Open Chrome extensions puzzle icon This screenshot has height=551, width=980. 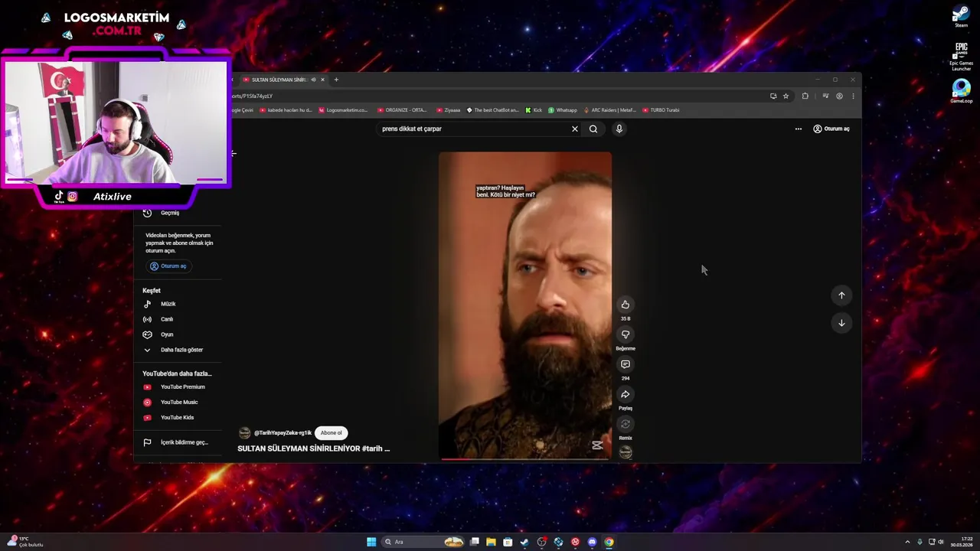[805, 96]
